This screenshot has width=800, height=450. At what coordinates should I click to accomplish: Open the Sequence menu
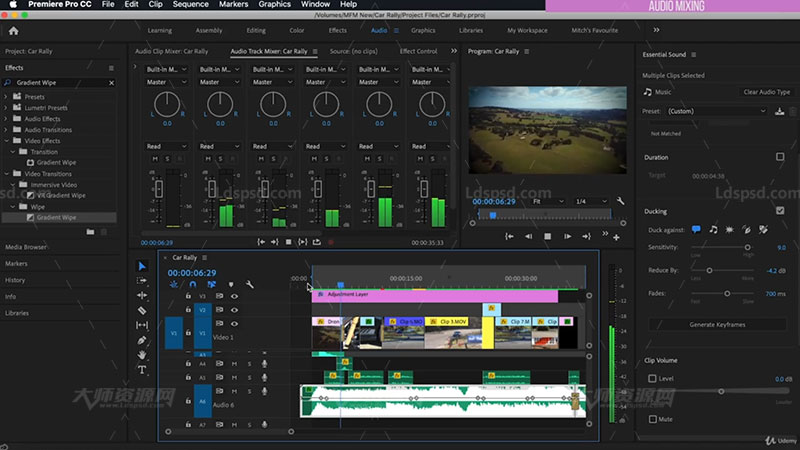[x=190, y=4]
